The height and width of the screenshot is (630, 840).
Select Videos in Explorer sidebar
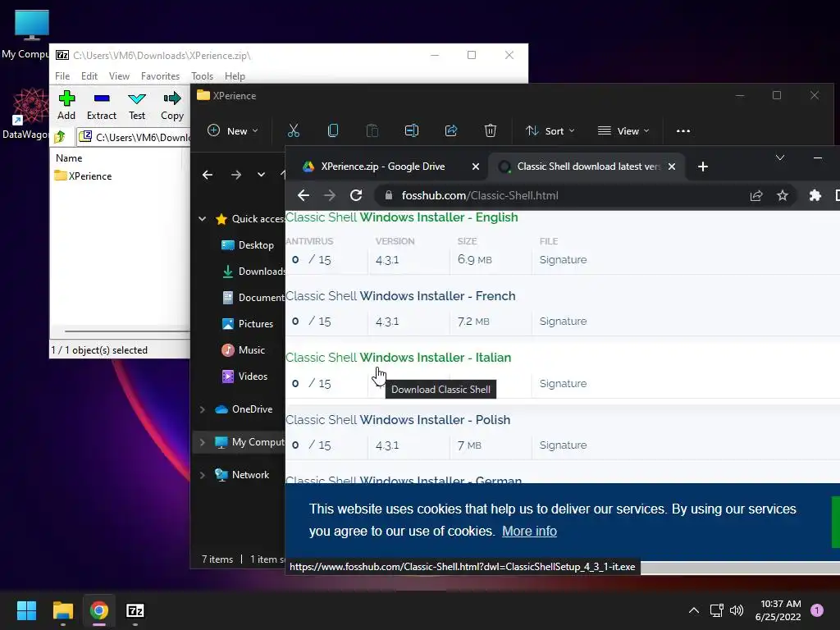click(x=244, y=376)
